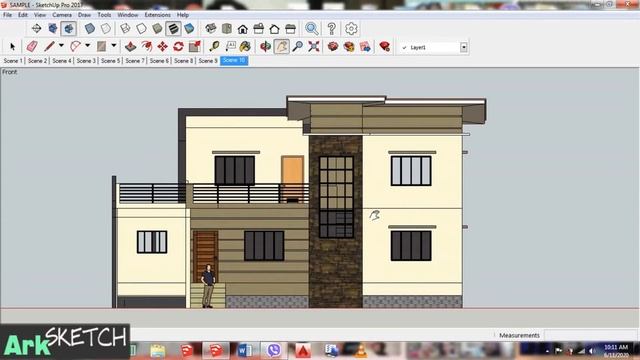Image resolution: width=640 pixels, height=360 pixels.
Task: Open the Search magnifier tool
Action: click(312, 29)
